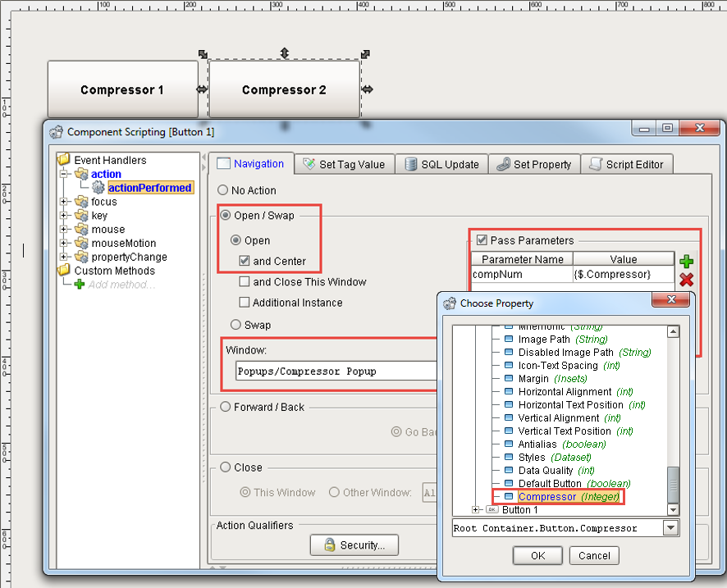The height and width of the screenshot is (588, 727).
Task: Click the Event Handlers folder icon
Action: [62, 159]
